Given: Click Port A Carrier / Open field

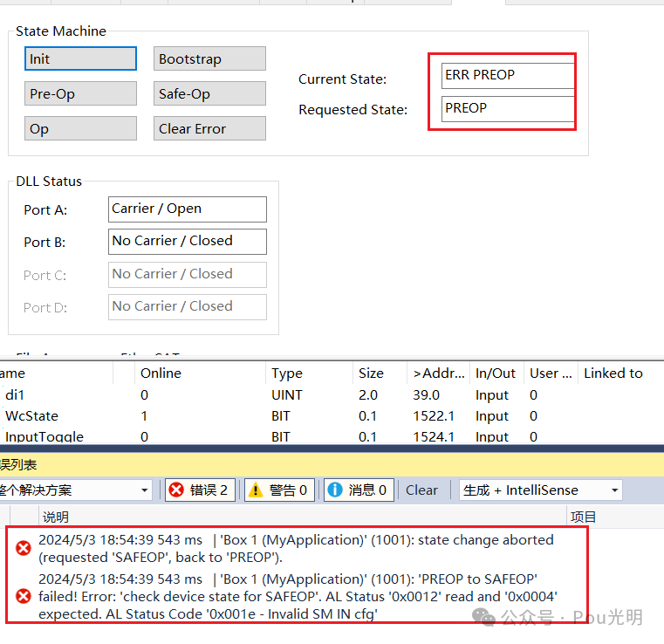Looking at the screenshot, I should [188, 209].
